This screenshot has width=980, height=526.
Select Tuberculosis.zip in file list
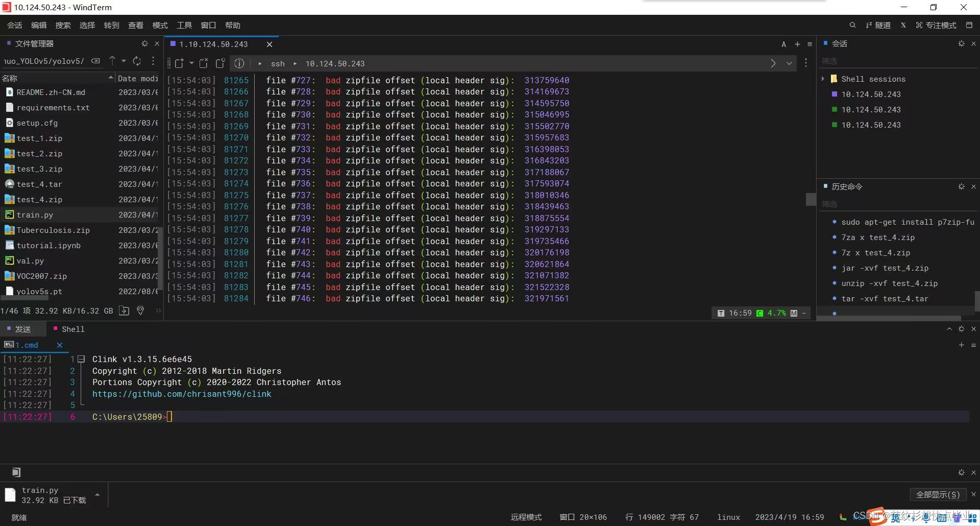coord(53,230)
